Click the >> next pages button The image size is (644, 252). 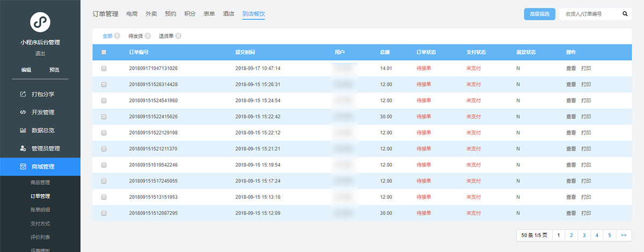624,235
